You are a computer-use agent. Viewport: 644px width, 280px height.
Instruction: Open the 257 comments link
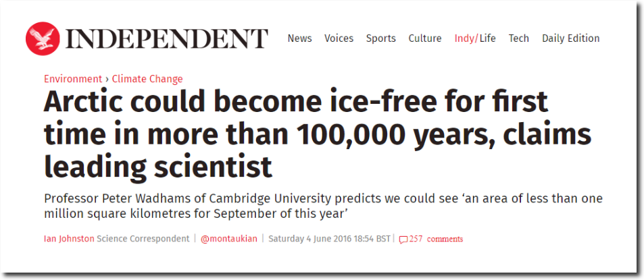click(x=436, y=239)
